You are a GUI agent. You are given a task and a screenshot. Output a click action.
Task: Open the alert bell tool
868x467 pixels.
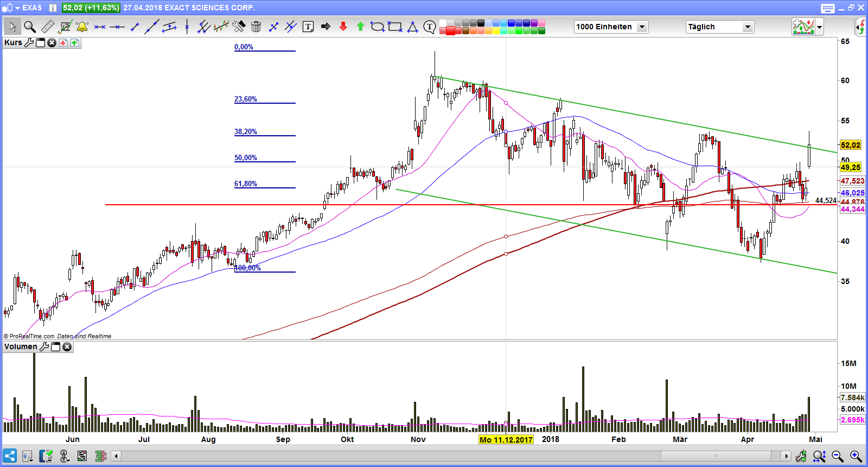(82, 27)
